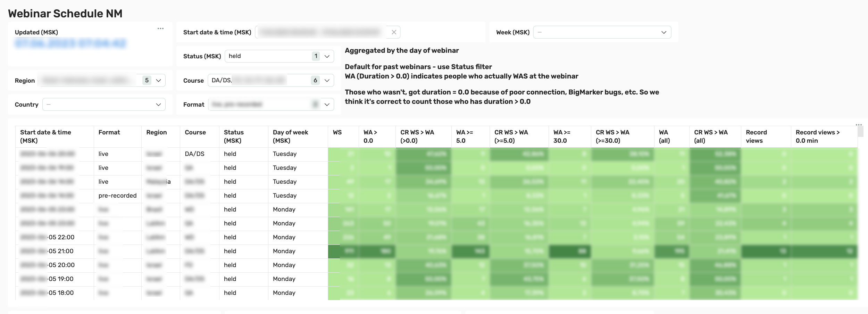Screen dimensions: 868x314
Task: Clear the Start date & time filter
Action: 394,32
